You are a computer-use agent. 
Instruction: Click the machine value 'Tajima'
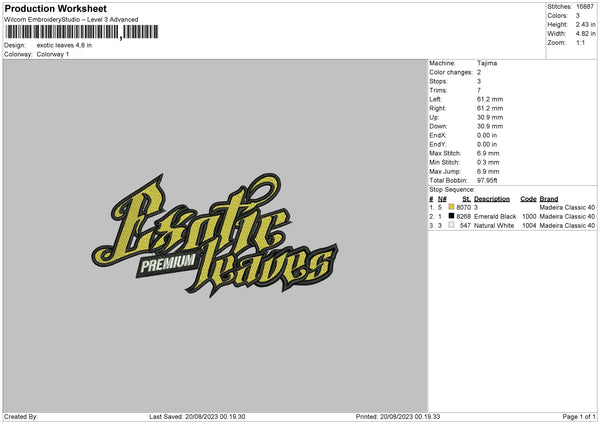coord(487,63)
